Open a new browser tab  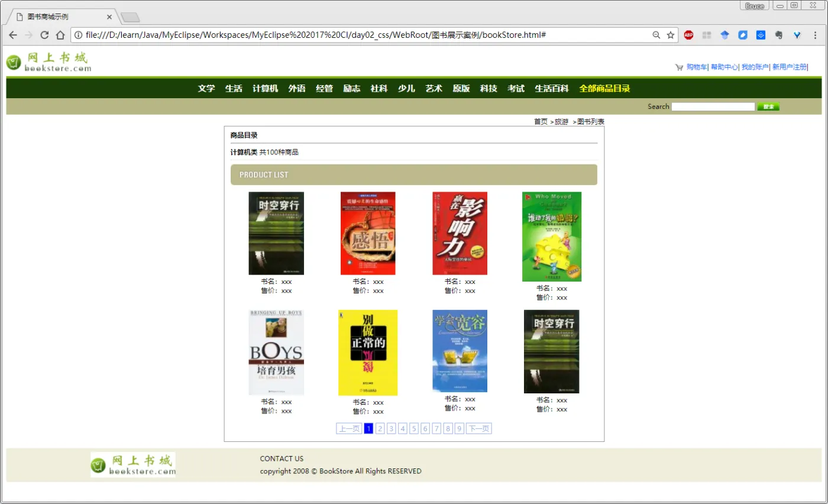click(x=130, y=17)
